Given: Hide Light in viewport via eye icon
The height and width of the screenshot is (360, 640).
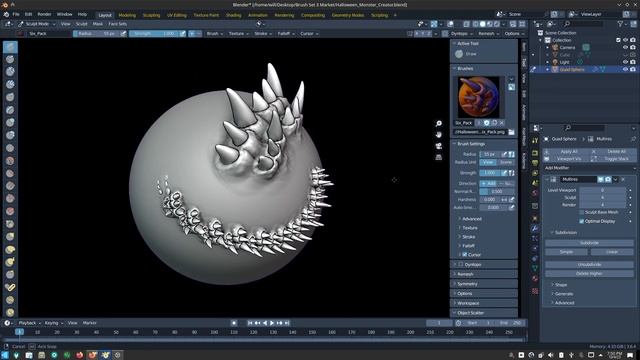Looking at the screenshot, I should [625, 62].
